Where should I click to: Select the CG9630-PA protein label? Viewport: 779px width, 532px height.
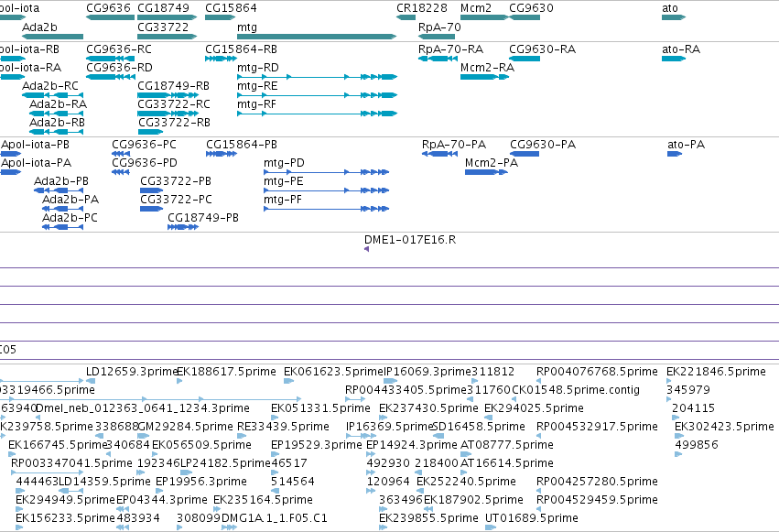click(x=543, y=145)
